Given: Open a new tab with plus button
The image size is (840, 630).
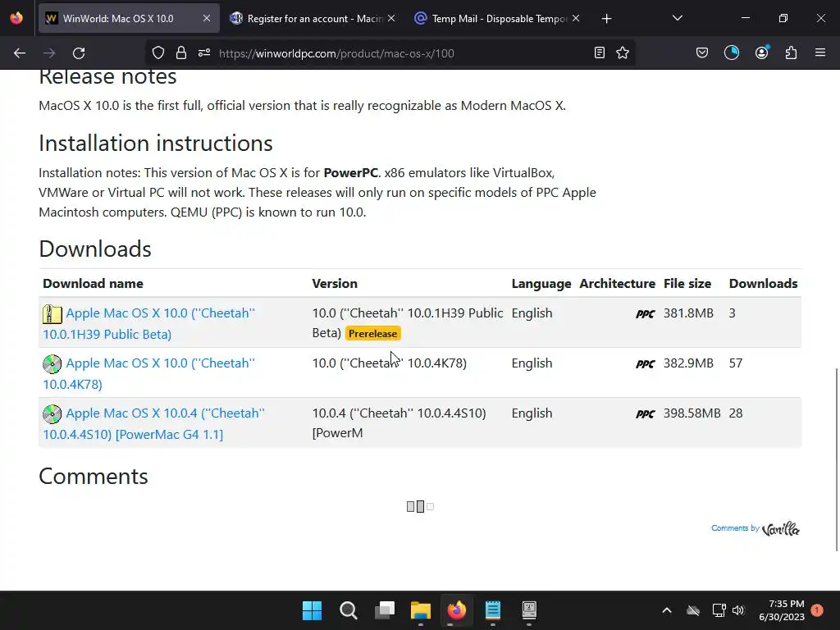Looking at the screenshot, I should coord(606,19).
